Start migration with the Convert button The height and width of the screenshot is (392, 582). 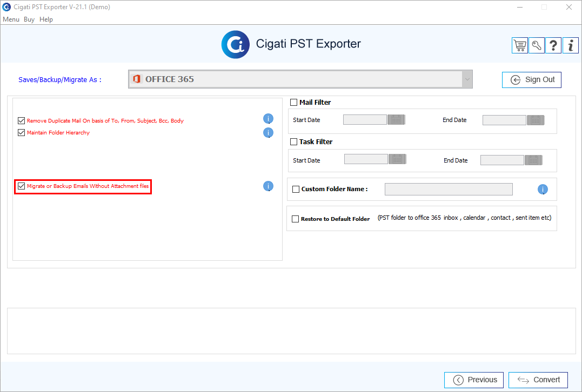click(x=538, y=380)
